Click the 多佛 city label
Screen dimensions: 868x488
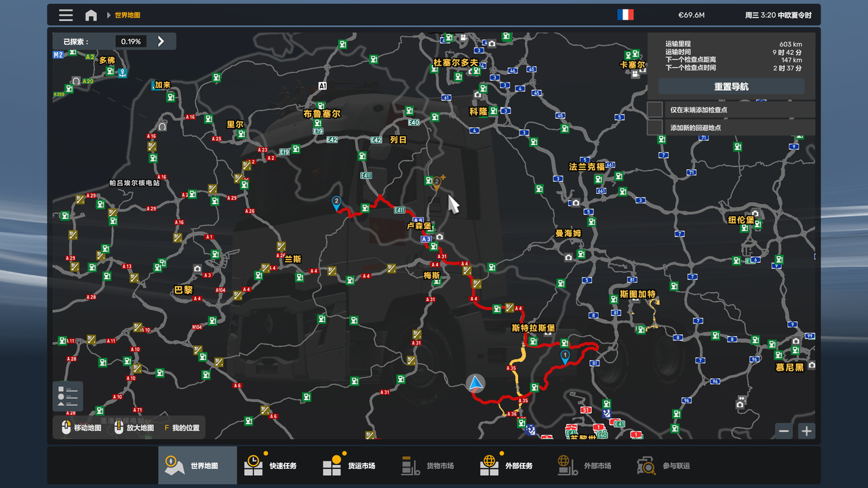point(107,60)
